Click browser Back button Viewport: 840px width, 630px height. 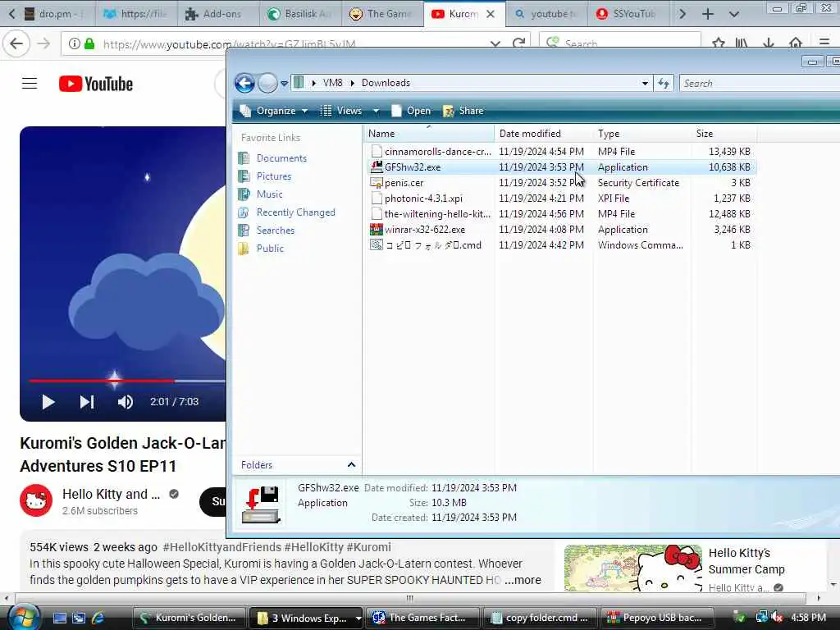16,44
